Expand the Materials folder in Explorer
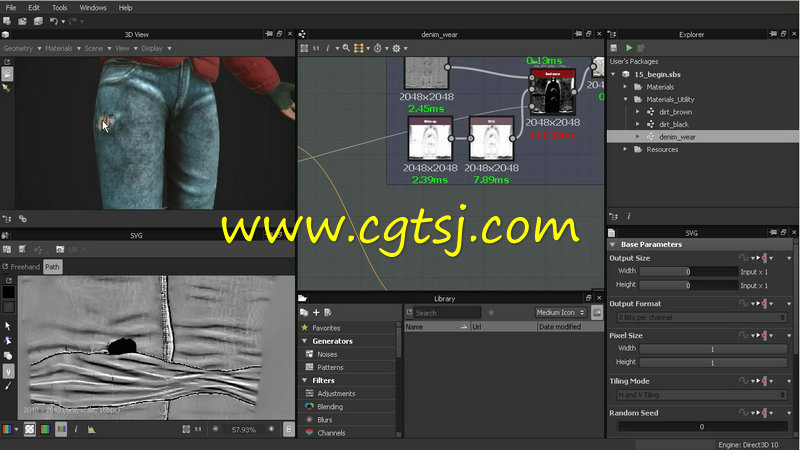Image resolution: width=800 pixels, height=450 pixels. 625,87
